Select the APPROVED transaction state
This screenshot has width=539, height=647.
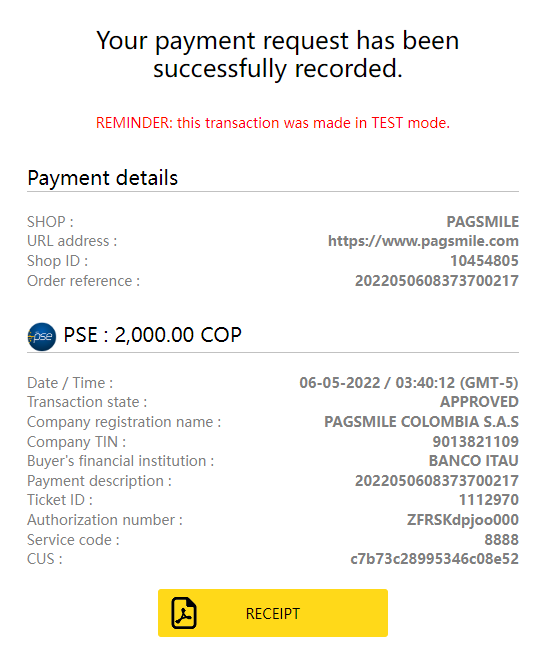click(x=479, y=402)
